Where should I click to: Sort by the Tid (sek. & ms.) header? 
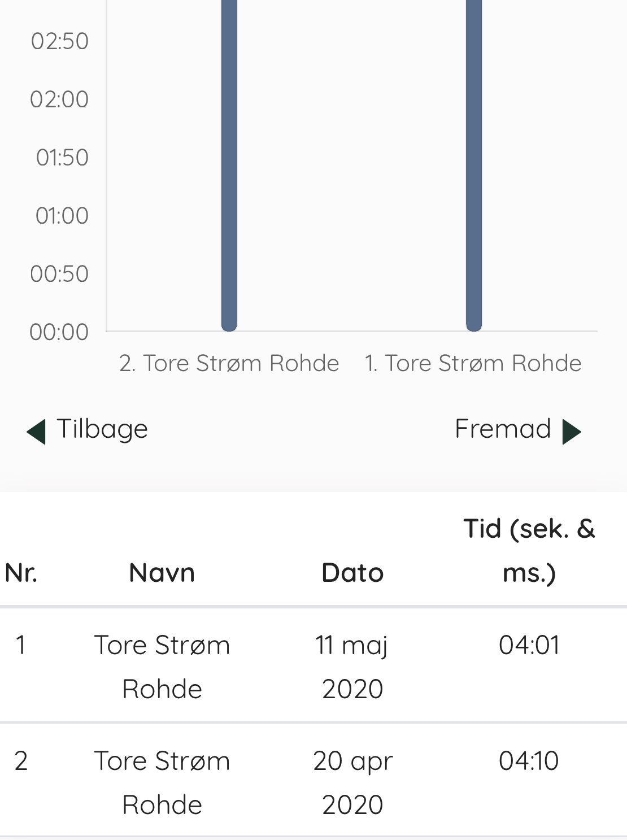(x=529, y=551)
